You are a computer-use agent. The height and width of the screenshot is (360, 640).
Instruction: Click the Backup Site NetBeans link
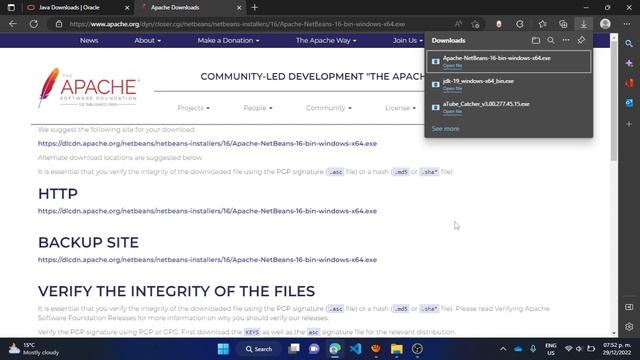tap(207, 260)
